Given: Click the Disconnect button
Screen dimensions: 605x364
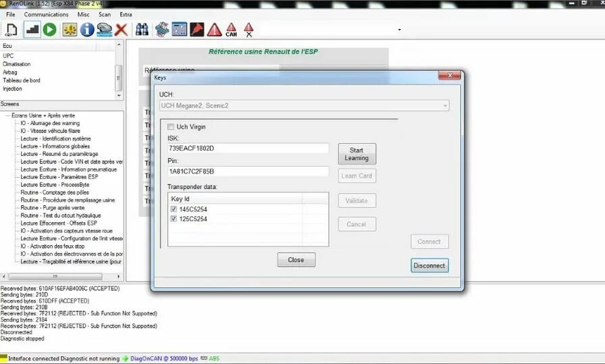Looking at the screenshot, I should tap(429, 265).
